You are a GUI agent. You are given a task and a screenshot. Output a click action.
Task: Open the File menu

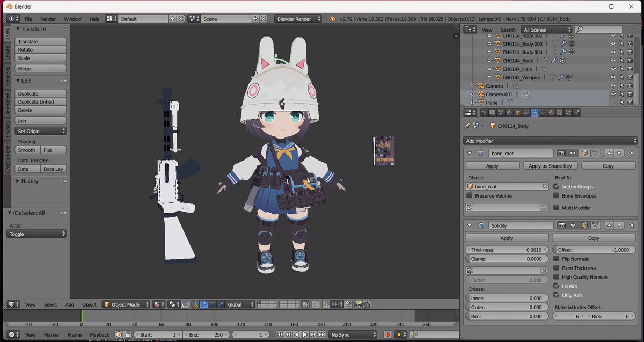[28, 19]
